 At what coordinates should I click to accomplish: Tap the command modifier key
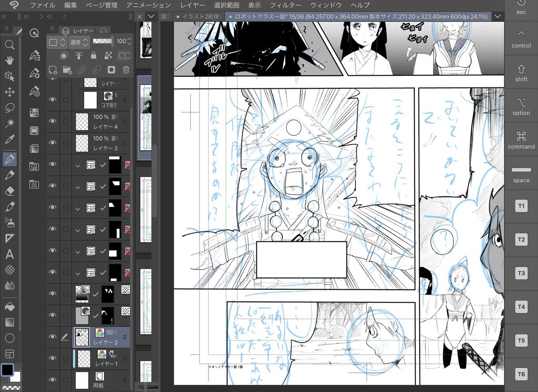pos(521,140)
